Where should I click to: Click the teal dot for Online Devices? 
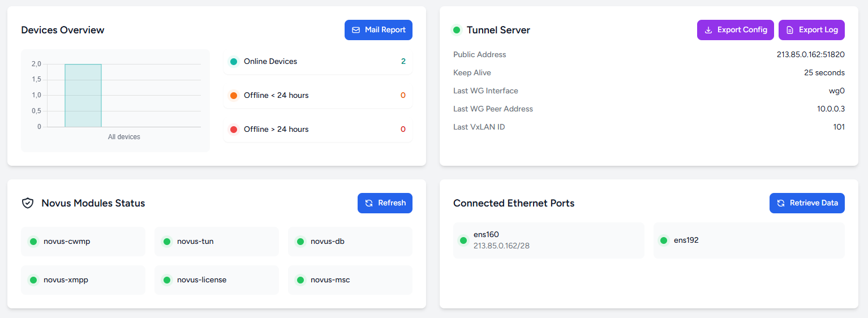[234, 62]
